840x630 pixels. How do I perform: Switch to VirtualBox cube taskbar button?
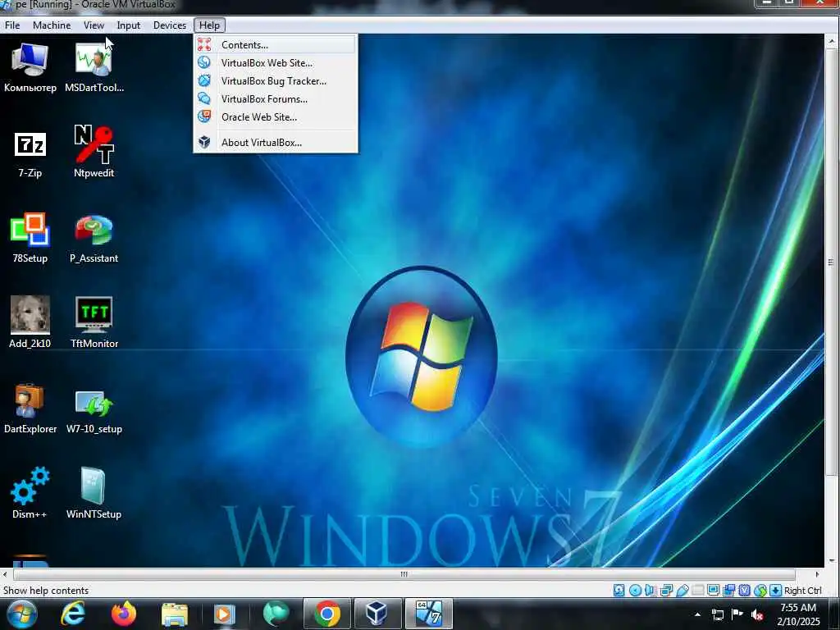tap(377, 614)
